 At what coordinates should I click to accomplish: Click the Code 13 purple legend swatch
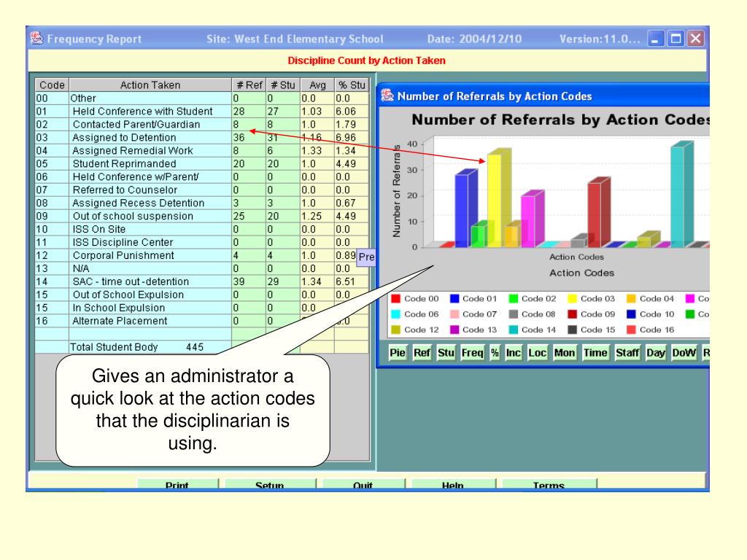pyautogui.click(x=454, y=330)
